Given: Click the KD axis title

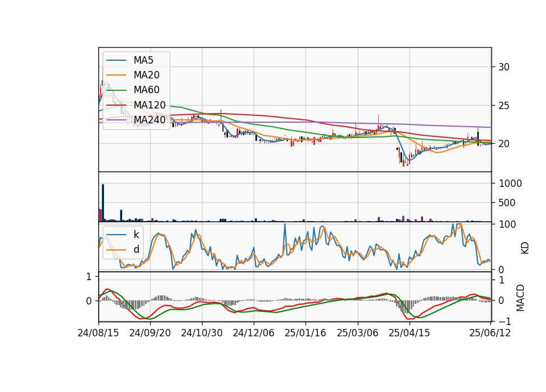Looking at the screenshot, I should [x=524, y=248].
